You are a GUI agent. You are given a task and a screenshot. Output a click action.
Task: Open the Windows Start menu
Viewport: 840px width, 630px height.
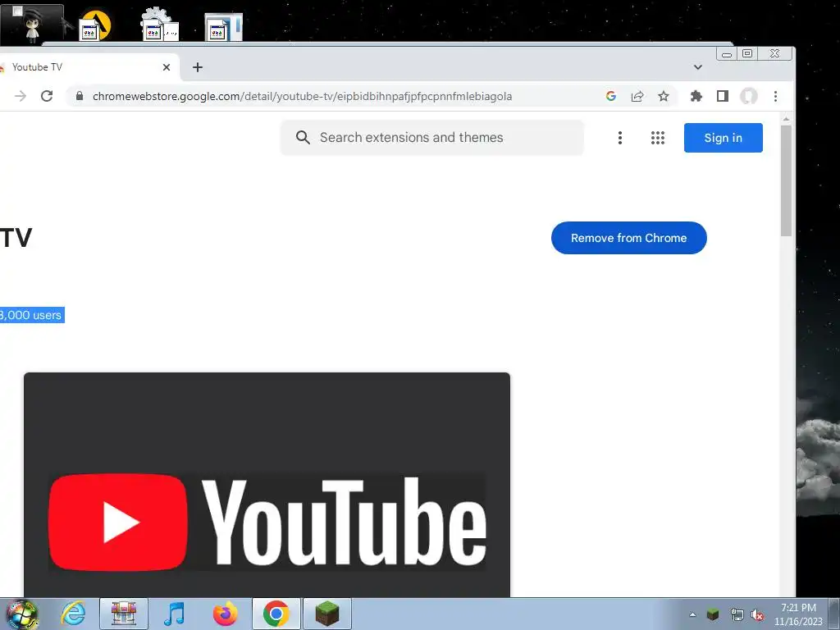coord(21,614)
